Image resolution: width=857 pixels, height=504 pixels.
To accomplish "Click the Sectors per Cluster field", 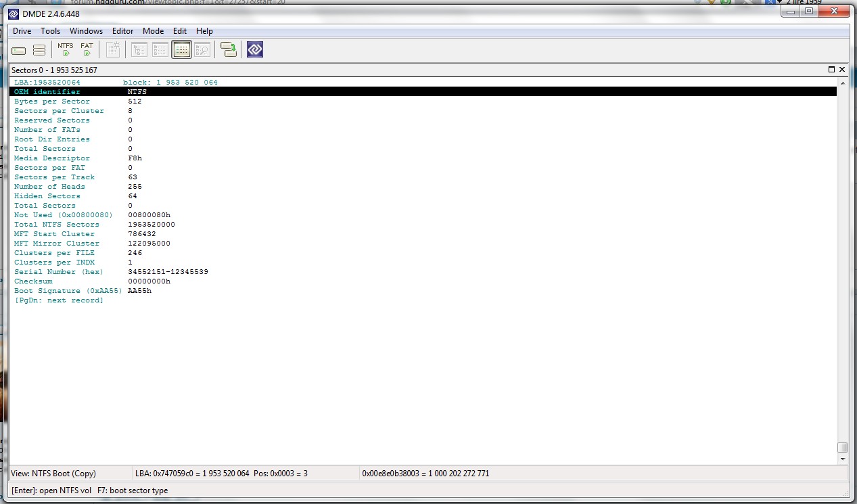I will pos(423,111).
